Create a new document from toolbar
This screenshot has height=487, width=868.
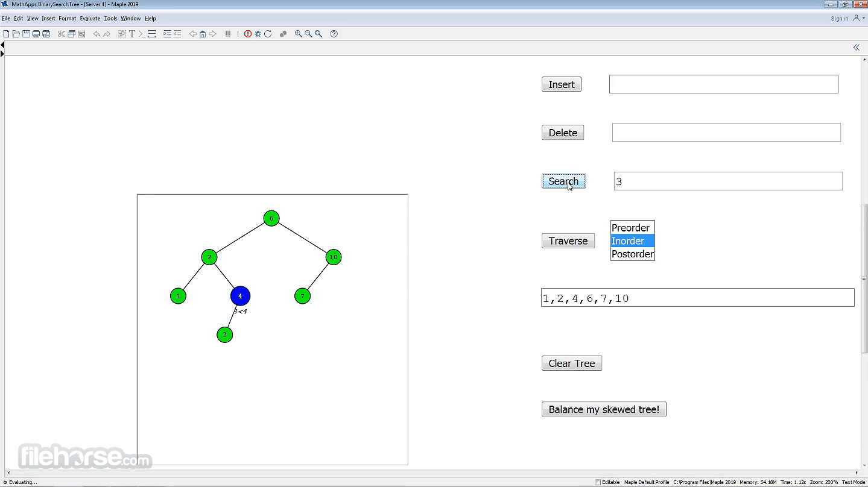[7, 34]
